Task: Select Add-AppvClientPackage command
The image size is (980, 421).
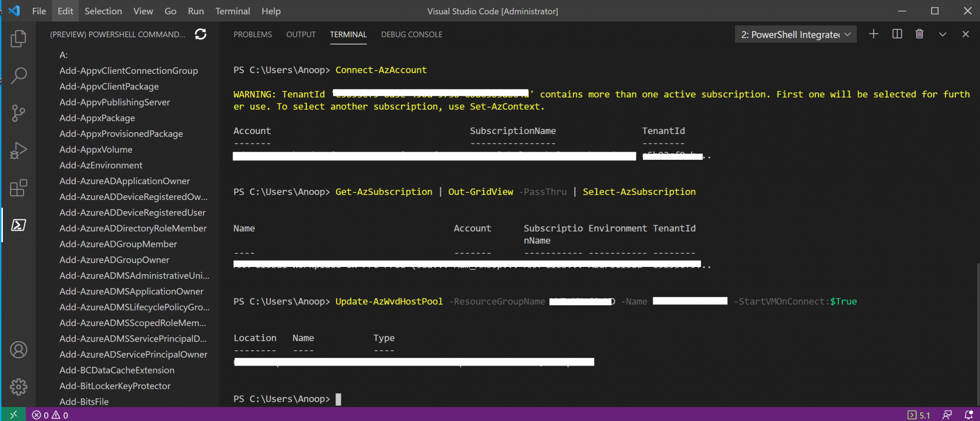Action: point(109,87)
